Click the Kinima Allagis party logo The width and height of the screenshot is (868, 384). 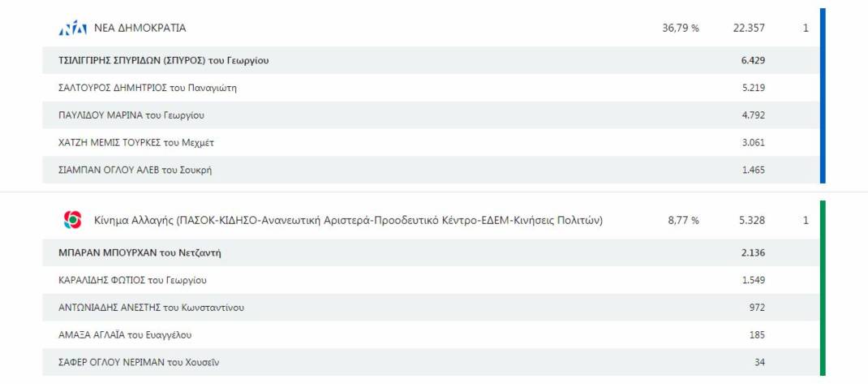(72, 220)
